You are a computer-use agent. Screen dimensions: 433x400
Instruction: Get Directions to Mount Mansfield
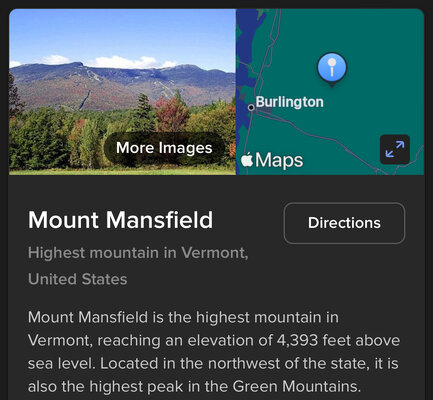click(x=344, y=223)
